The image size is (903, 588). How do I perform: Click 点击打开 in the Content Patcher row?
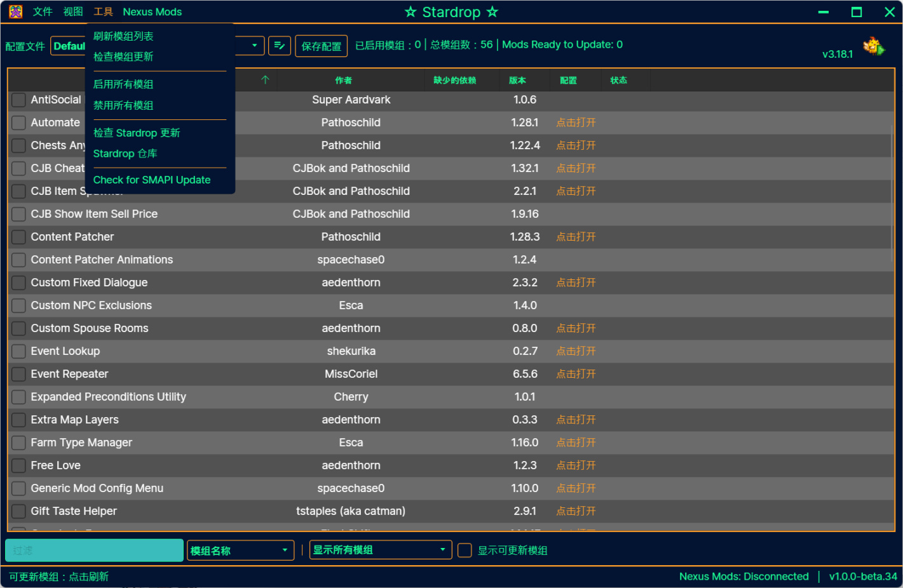[576, 237]
